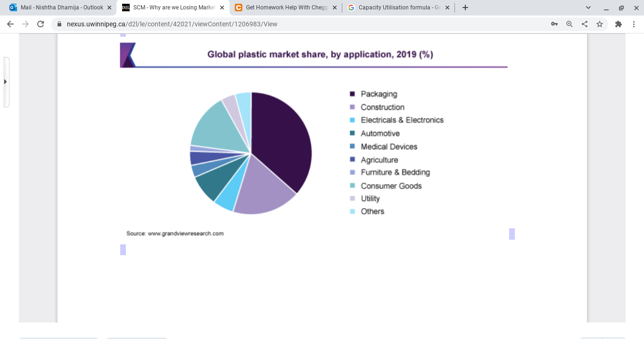Click the chart title Global plastic market share

[320, 55]
